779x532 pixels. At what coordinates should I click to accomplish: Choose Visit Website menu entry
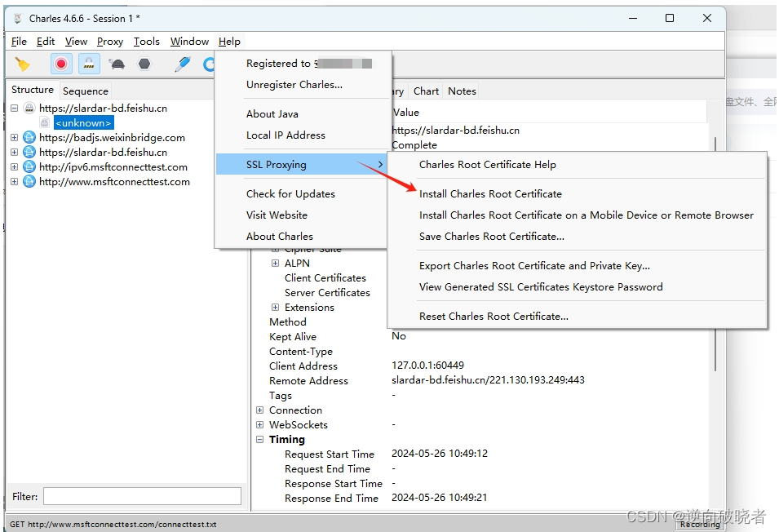point(303,215)
